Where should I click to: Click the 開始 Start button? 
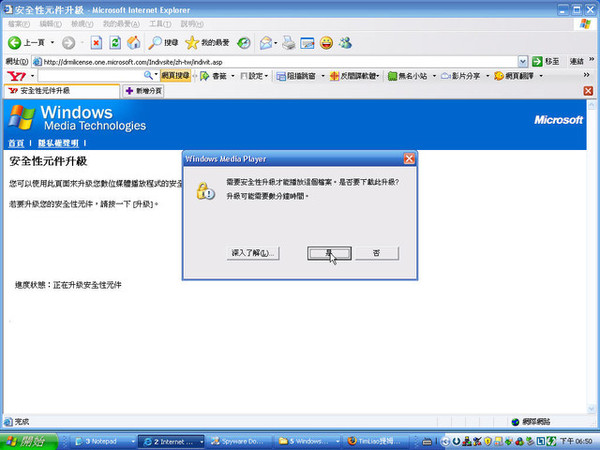(29, 442)
